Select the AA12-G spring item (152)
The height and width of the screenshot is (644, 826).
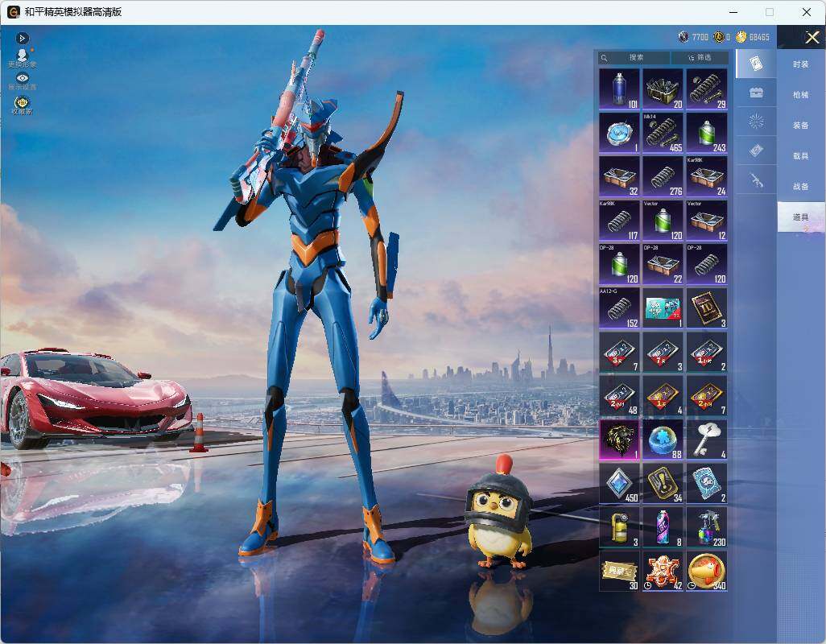pos(619,308)
